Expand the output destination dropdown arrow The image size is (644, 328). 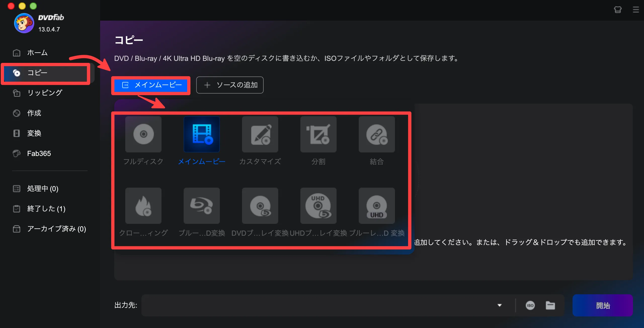tap(499, 305)
